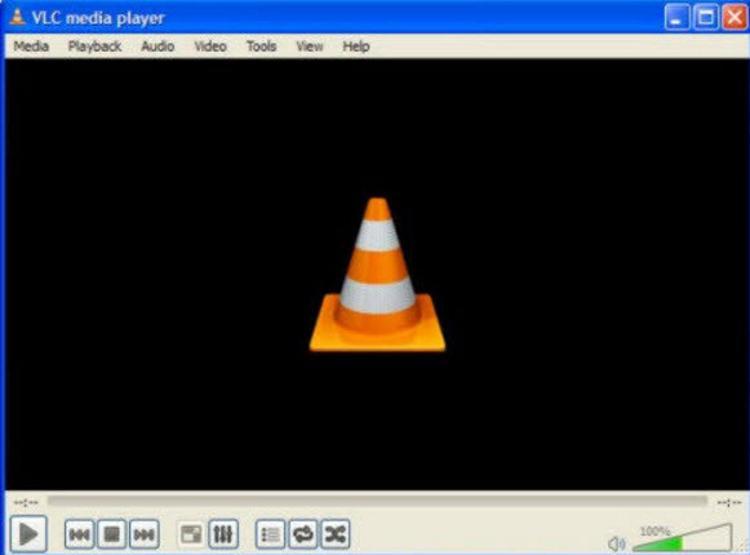Click the View menu
The height and width of the screenshot is (555, 750).
click(309, 46)
